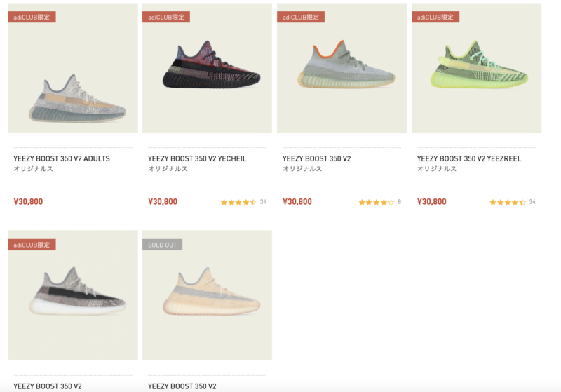Select the grey shoe with orange lining
The height and width of the screenshot is (392, 561).
pos(342,68)
